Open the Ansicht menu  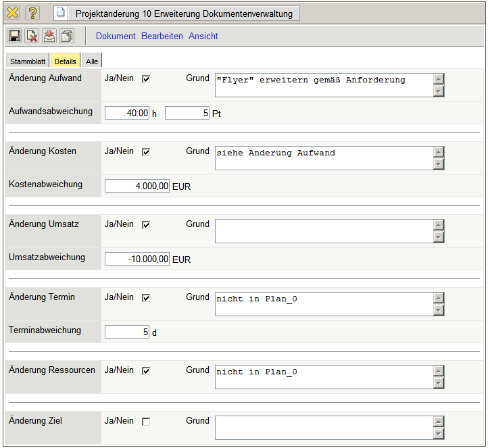(x=203, y=36)
